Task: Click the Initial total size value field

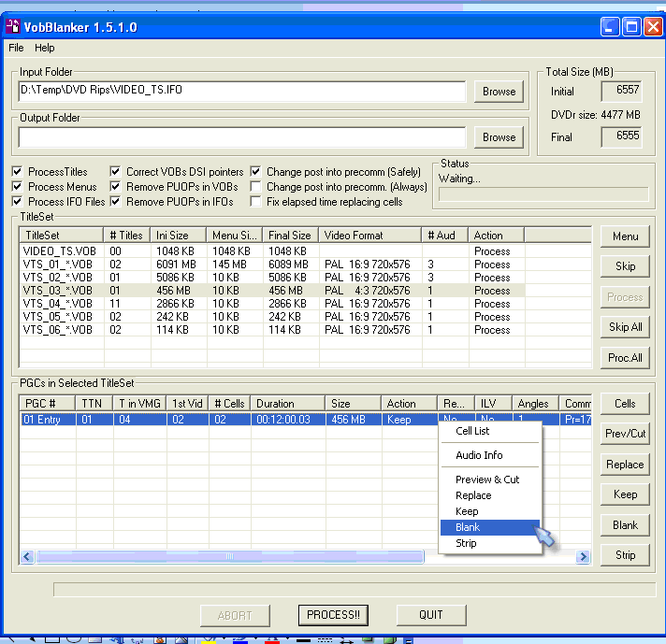Action: [x=621, y=92]
